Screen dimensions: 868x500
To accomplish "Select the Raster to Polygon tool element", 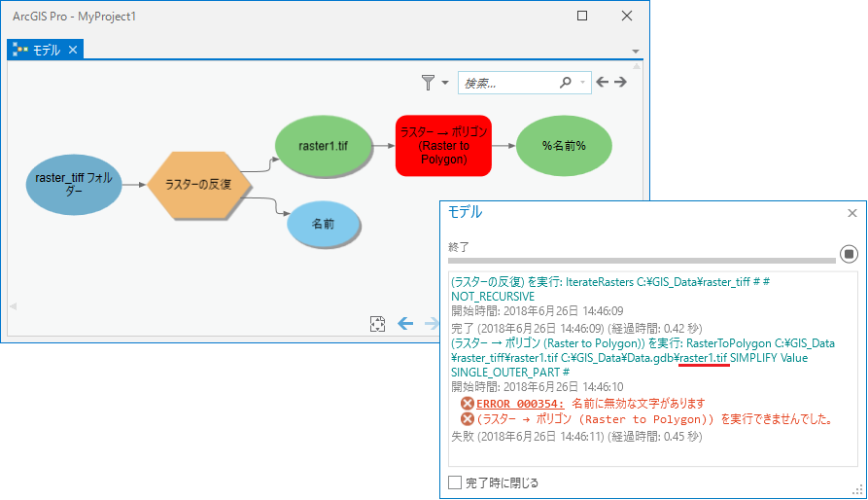I will (x=443, y=146).
